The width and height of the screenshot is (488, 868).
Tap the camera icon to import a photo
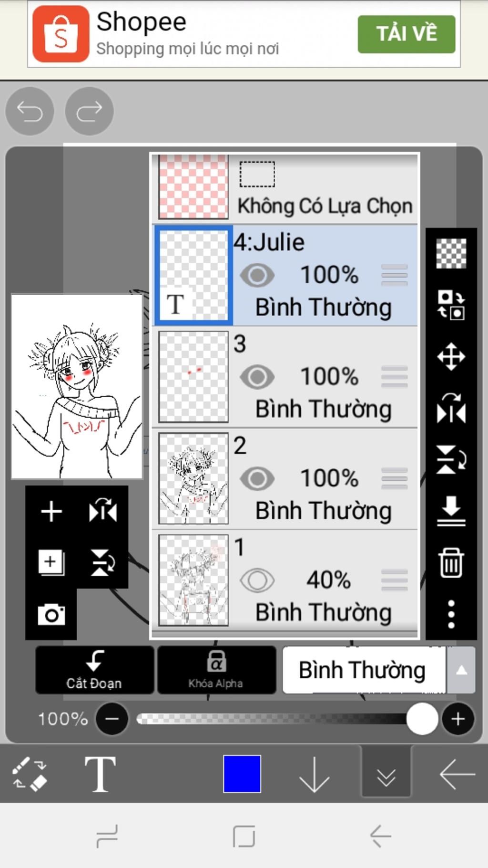click(x=51, y=614)
